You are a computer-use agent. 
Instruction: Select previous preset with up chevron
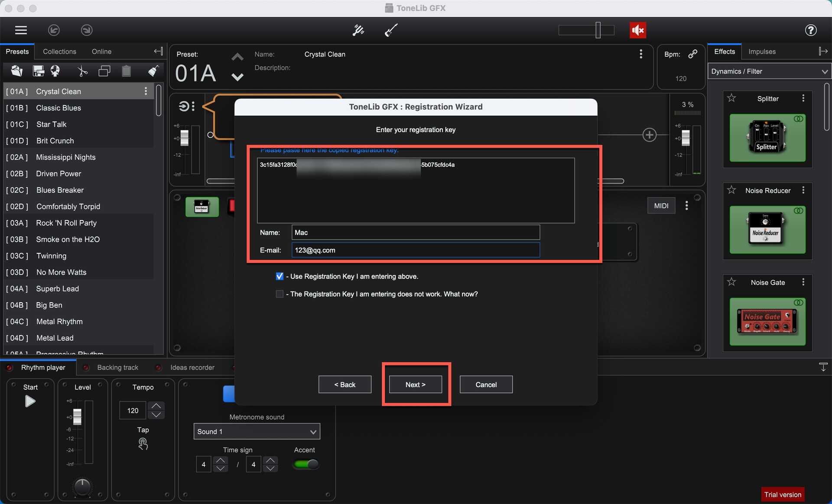point(237,57)
